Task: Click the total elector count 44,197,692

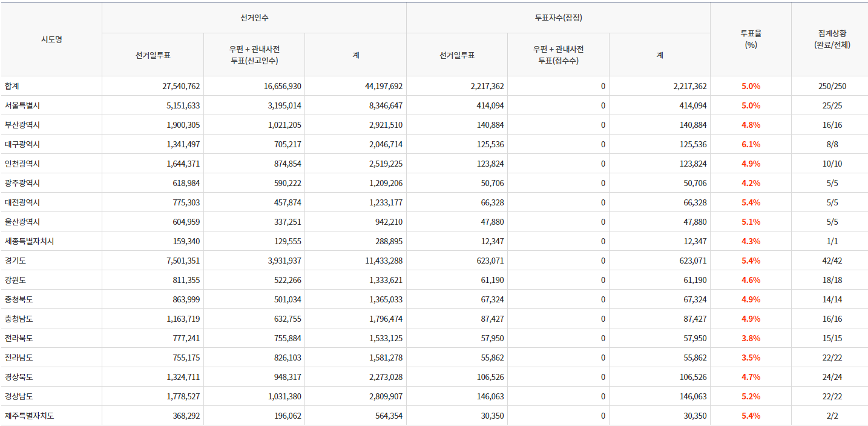Action: point(384,86)
